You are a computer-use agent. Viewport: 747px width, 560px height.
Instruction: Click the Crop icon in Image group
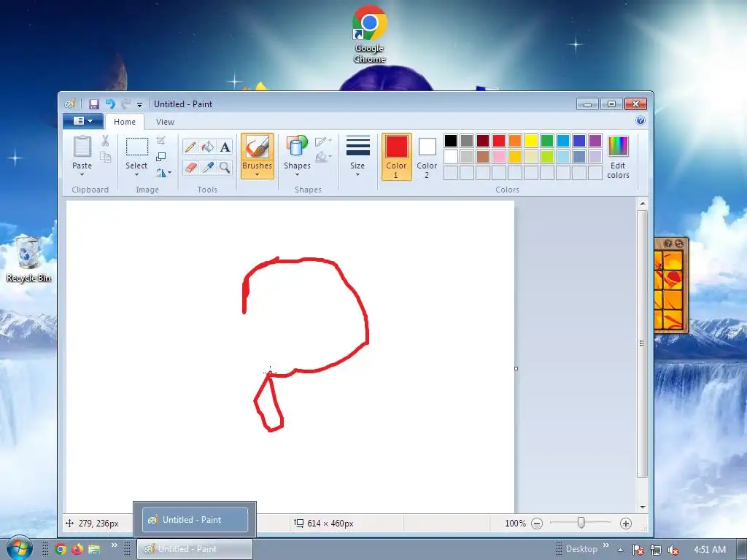[x=161, y=141]
